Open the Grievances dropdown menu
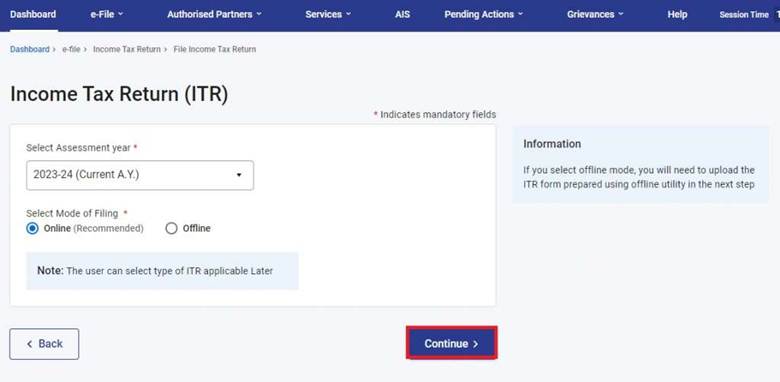780x382 pixels. [x=595, y=14]
